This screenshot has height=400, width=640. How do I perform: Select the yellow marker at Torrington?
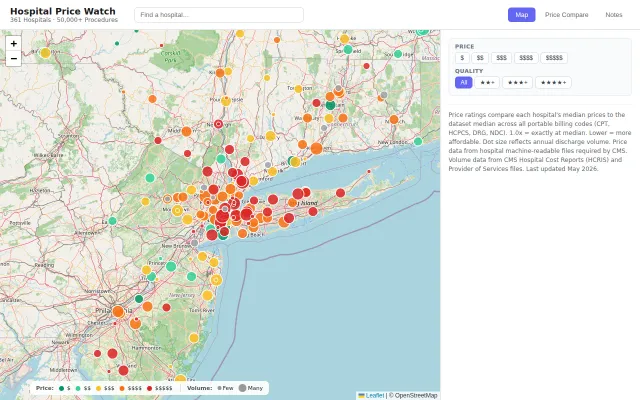coord(298,89)
